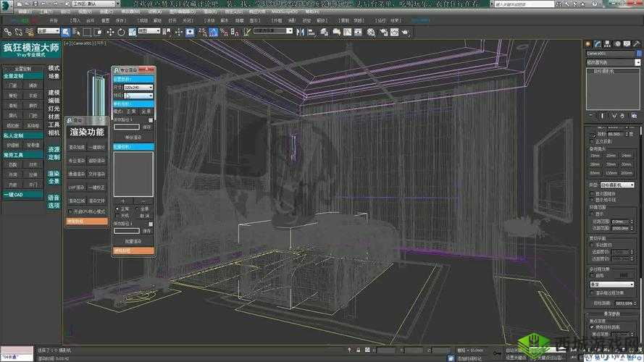This screenshot has width=644, height=362.
Task: Open named selection sets dropdown
Action: 272,31
